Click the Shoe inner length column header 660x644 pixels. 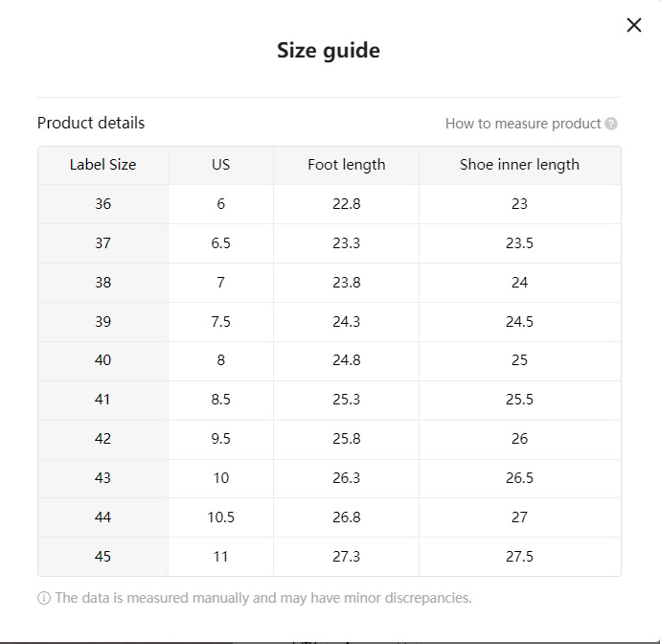coord(519,165)
